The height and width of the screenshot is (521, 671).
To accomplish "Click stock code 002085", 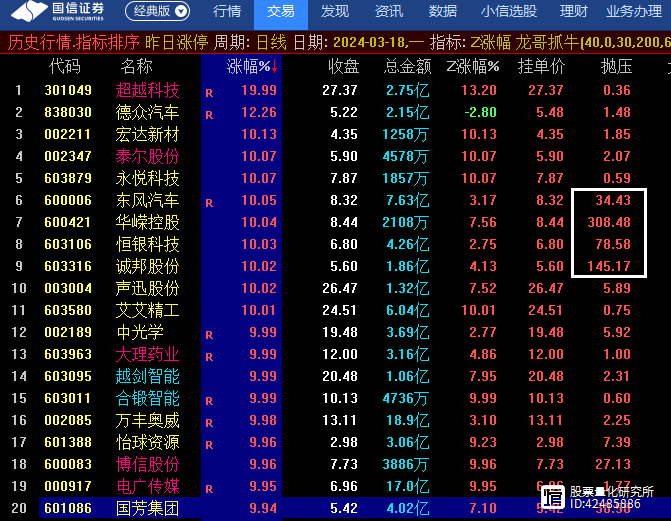I will (x=68, y=420).
